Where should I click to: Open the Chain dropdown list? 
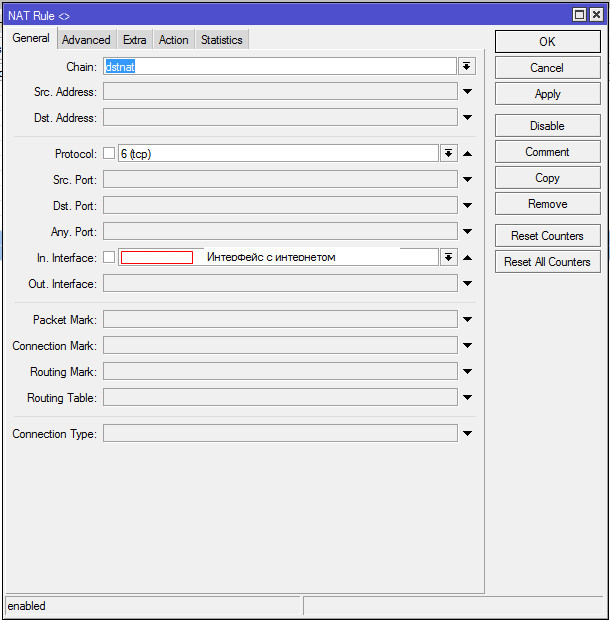point(467,67)
